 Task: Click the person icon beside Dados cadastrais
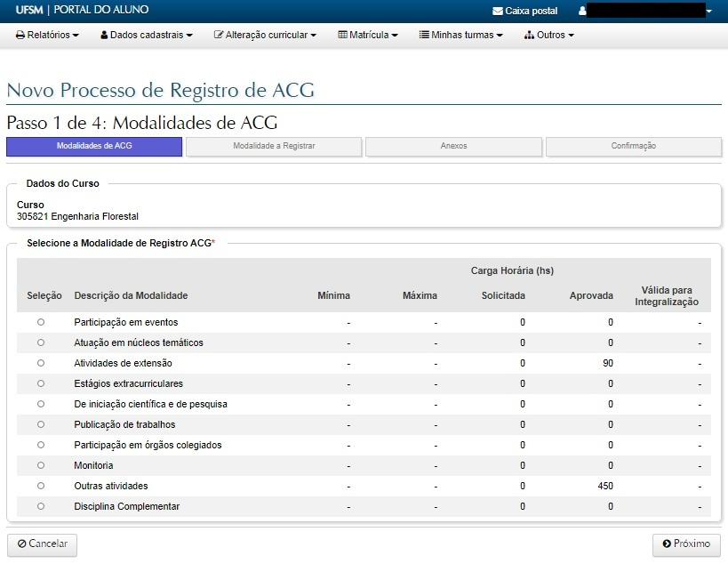[104, 36]
